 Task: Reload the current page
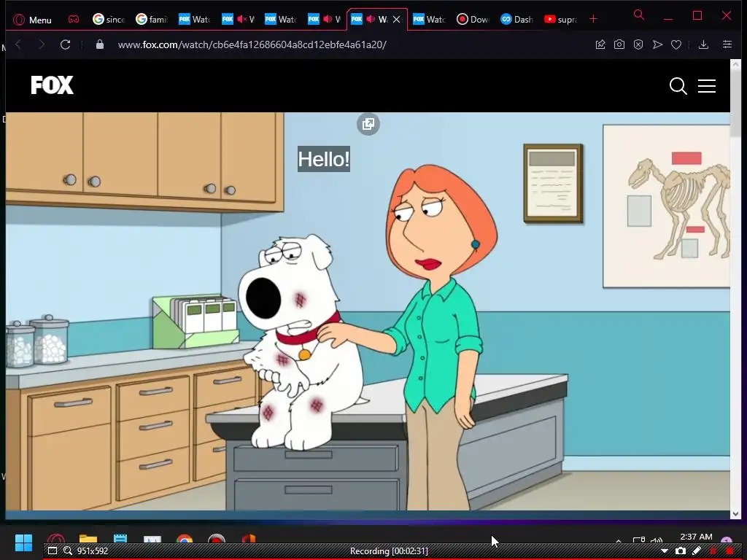point(65,44)
